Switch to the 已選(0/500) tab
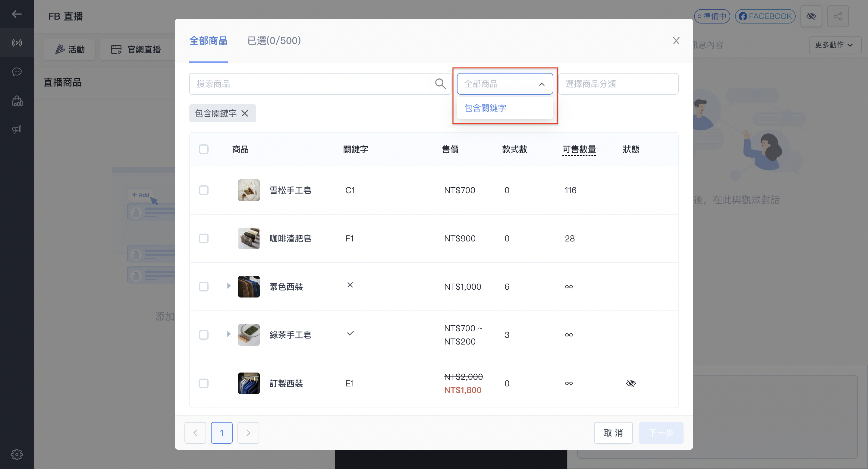868x469 pixels. pyautogui.click(x=274, y=40)
